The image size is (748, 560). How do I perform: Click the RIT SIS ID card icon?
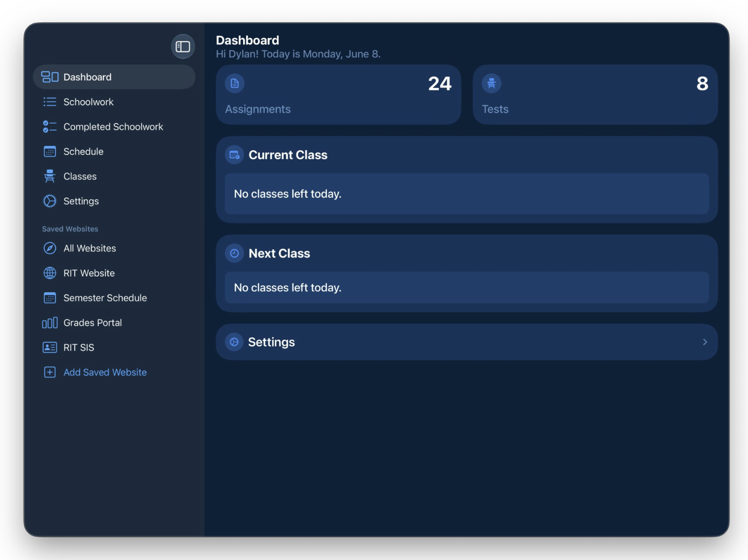[50, 347]
